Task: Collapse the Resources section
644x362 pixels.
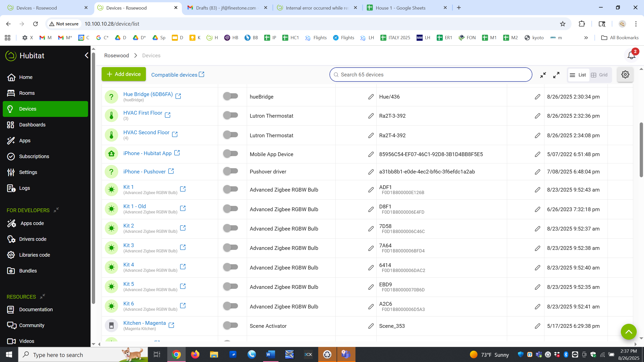Action: pyautogui.click(x=43, y=296)
